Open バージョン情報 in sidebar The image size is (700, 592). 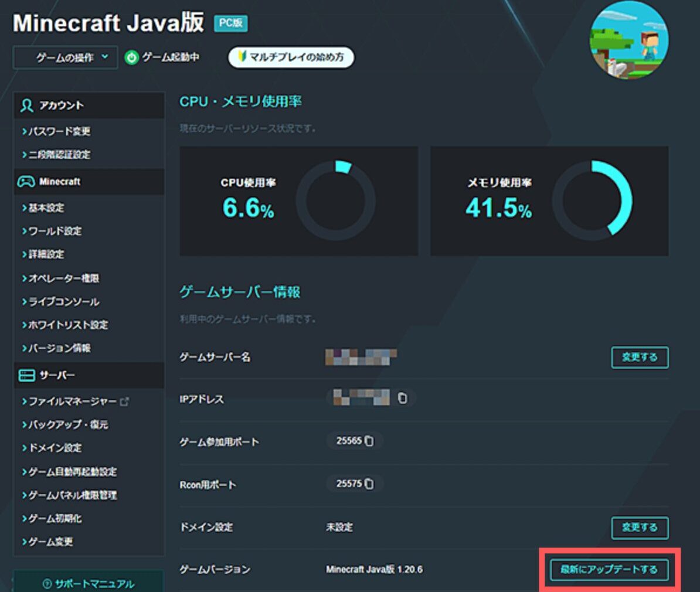tap(59, 348)
